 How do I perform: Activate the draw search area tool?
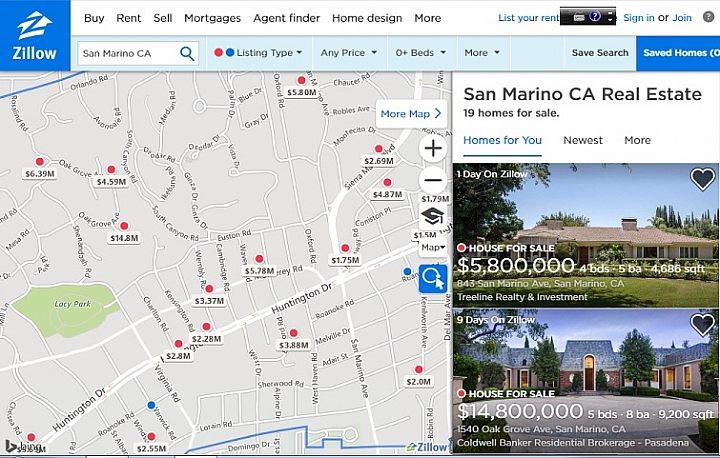click(x=433, y=278)
